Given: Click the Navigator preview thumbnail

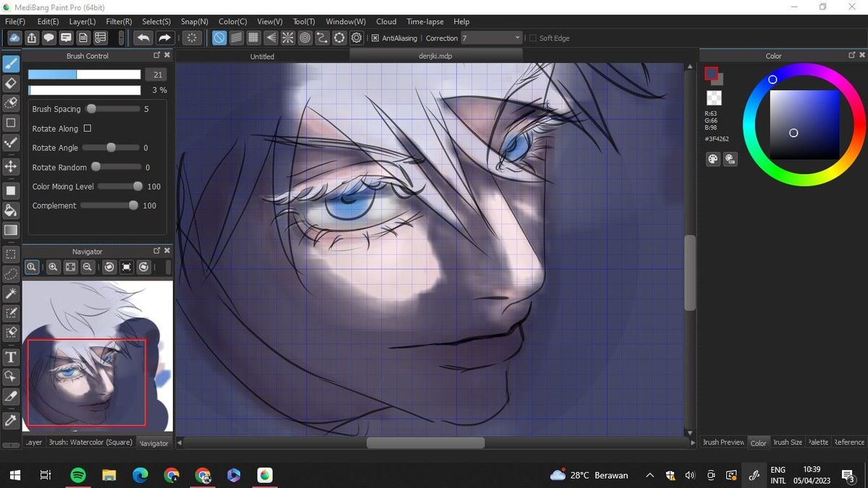Looking at the screenshot, I should 98,356.
